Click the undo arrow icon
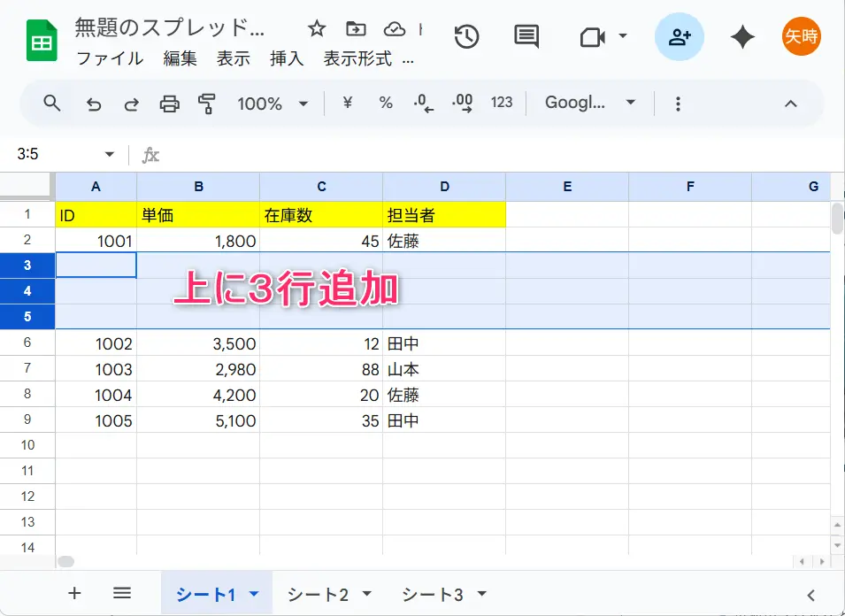845x616 pixels. click(94, 104)
